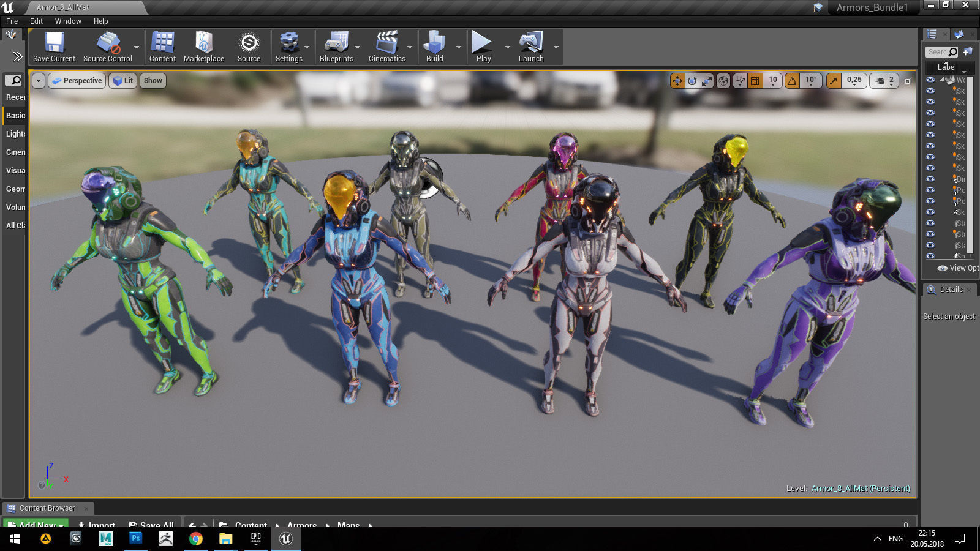Open the Cinematics dropdown arrow

pyautogui.click(x=410, y=47)
